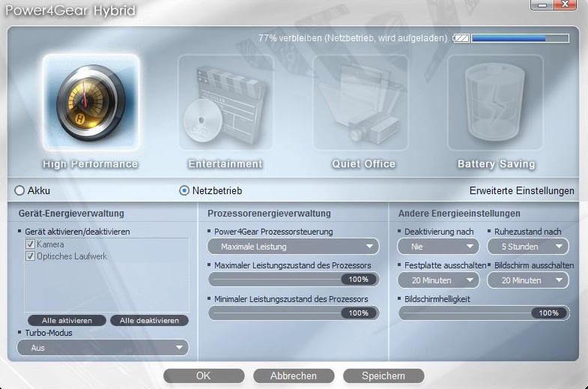Open the Deaktivierung nach dropdown showing Nie
Image resolution: width=588 pixels, height=389 pixels.
(x=438, y=247)
